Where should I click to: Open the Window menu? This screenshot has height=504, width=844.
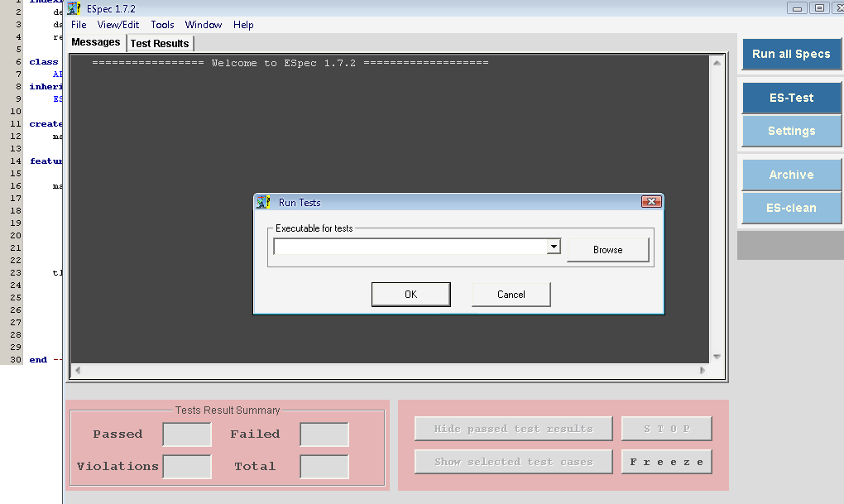pyautogui.click(x=204, y=25)
